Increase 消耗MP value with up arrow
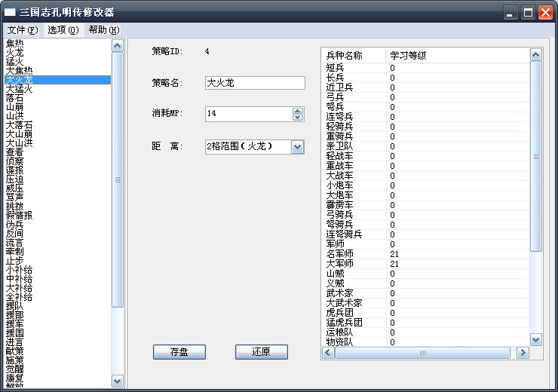Screen dimensions: 558x392 tap(297, 110)
